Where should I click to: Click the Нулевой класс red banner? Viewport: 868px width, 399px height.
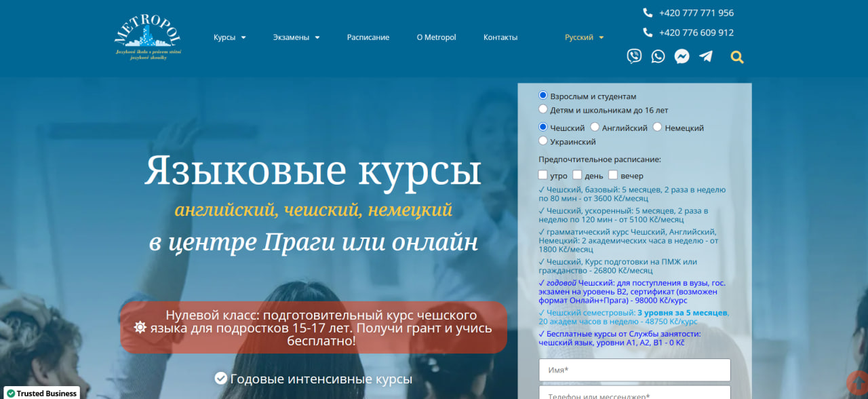point(313,328)
